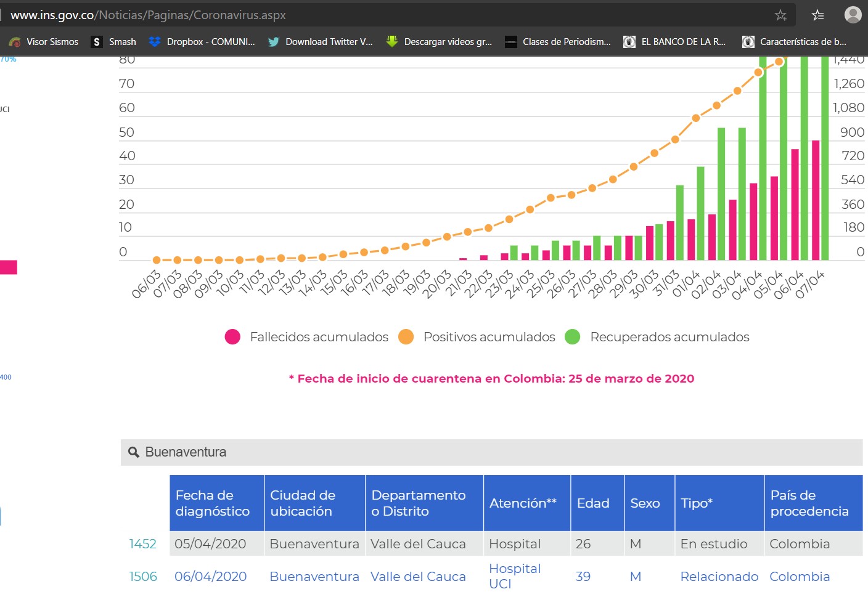
Task: Open the user profile avatar
Action: [853, 14]
